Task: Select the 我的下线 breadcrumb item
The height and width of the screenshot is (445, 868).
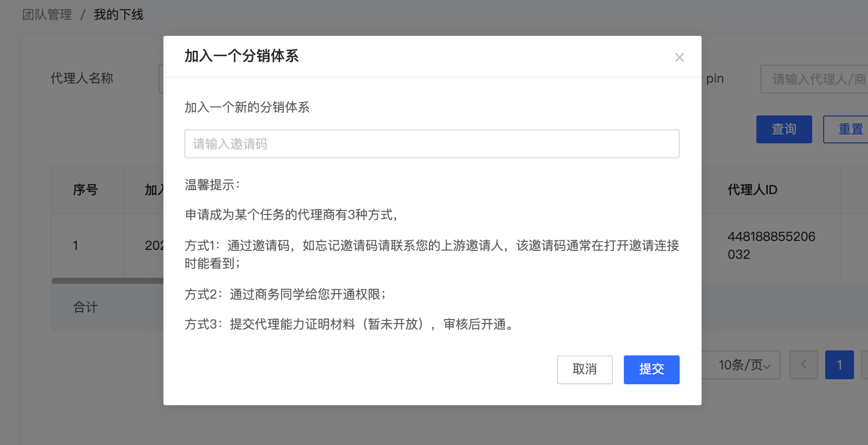Action: point(119,15)
